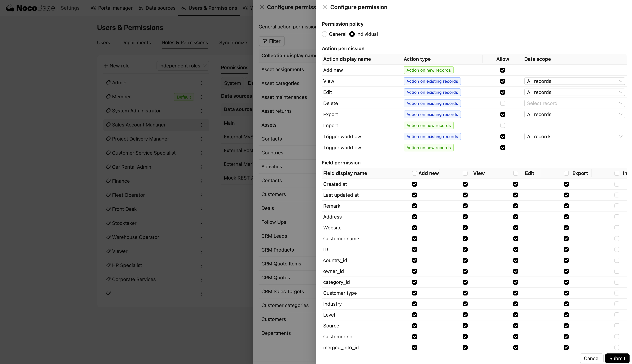Open the more menu for Admin role
The width and height of the screenshot is (632, 364).
[202, 83]
